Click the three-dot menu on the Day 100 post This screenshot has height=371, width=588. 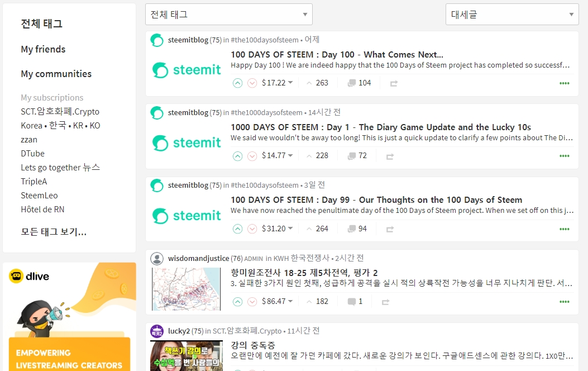coord(564,83)
